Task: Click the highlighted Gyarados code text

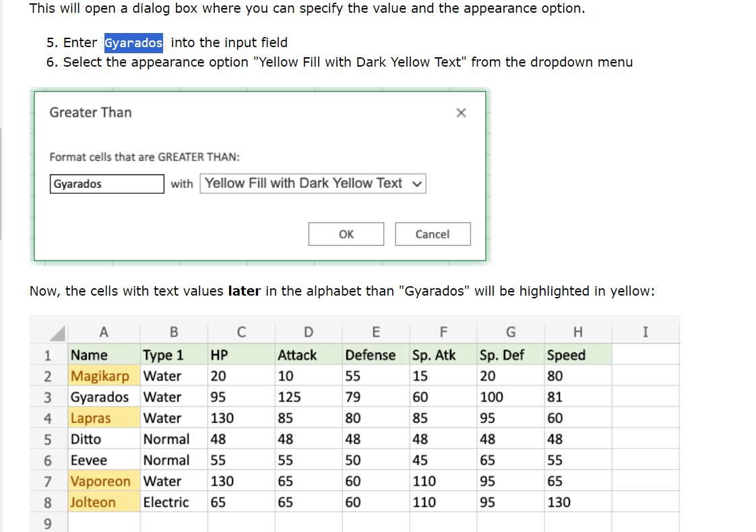Action: (133, 43)
